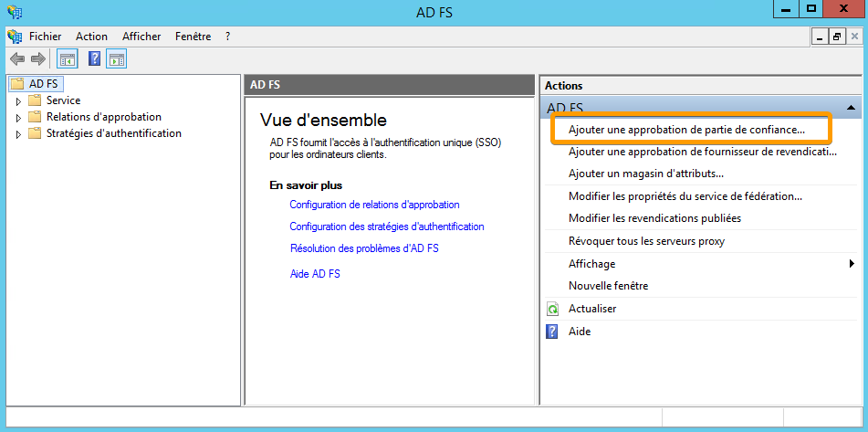Select the AD FS root folder icon

point(17,84)
